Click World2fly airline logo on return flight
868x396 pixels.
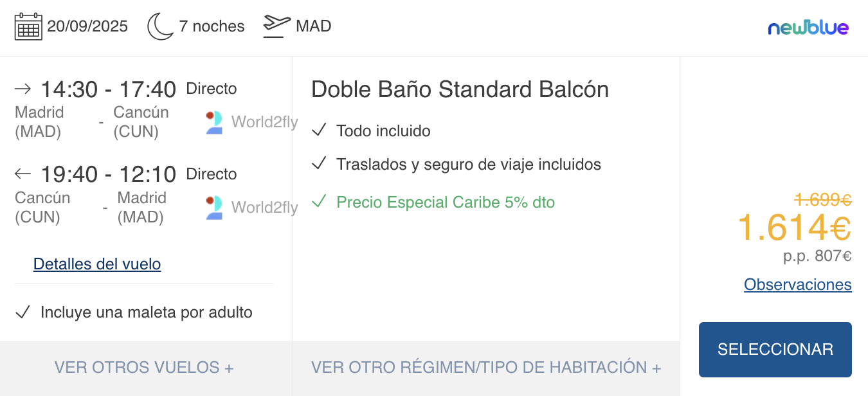click(214, 208)
